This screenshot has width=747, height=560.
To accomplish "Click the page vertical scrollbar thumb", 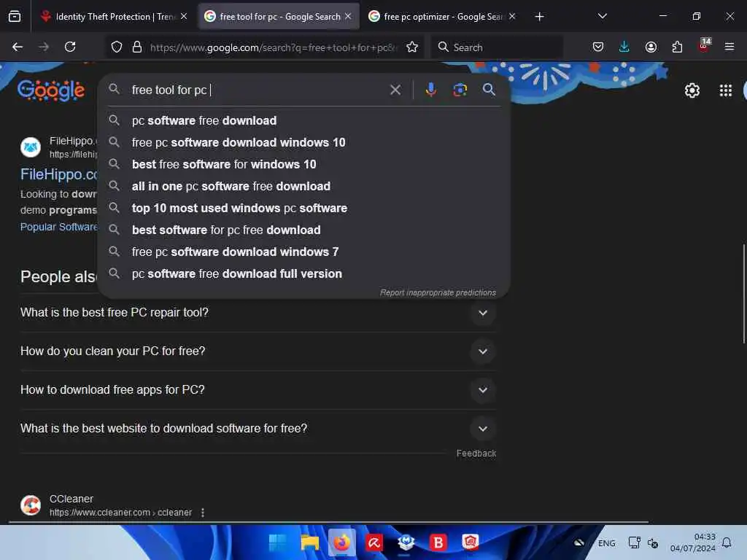I will (743, 293).
